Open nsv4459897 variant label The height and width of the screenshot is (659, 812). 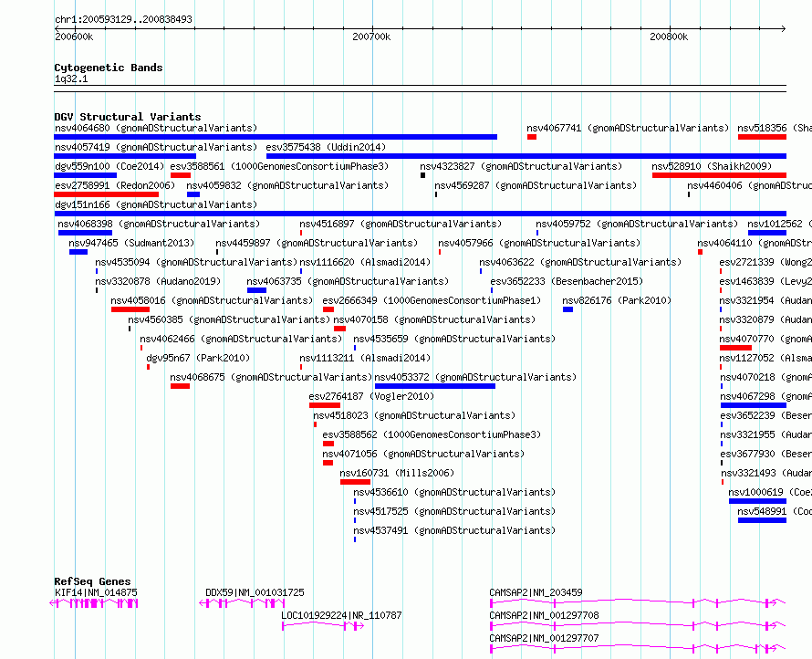point(317,243)
